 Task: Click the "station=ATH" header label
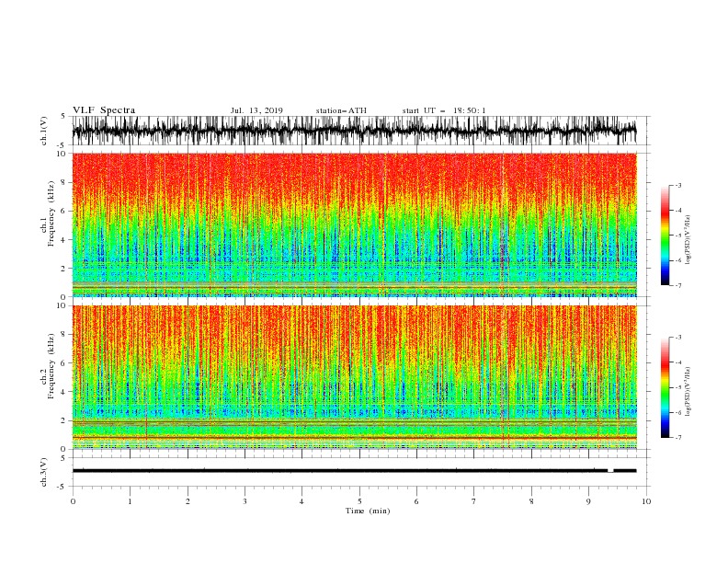point(341,110)
